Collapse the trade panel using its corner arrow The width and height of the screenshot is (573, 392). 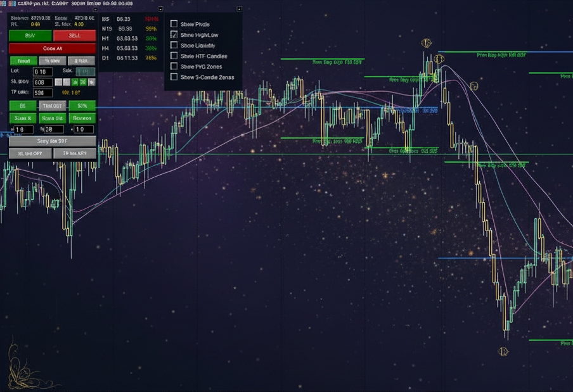pyautogui.click(x=95, y=9)
